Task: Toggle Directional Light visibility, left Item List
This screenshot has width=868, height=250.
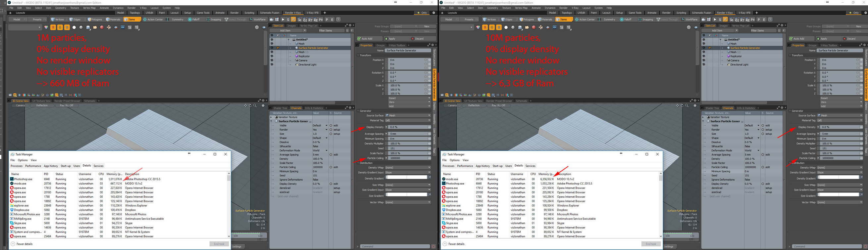Action: (272, 64)
